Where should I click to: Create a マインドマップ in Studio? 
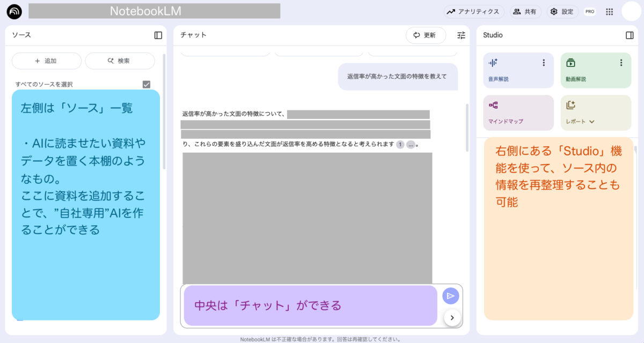518,113
